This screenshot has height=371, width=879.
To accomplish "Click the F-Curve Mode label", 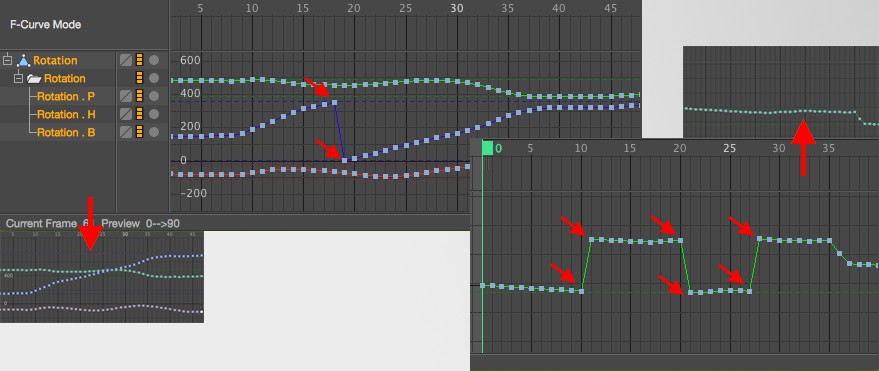I will click(x=45, y=25).
